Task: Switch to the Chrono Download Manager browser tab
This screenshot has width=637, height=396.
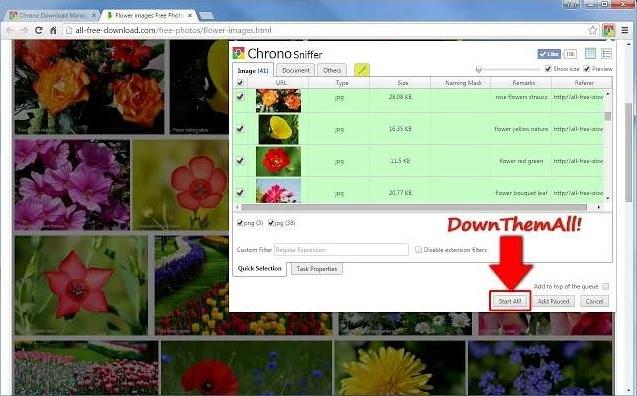Action: point(53,15)
